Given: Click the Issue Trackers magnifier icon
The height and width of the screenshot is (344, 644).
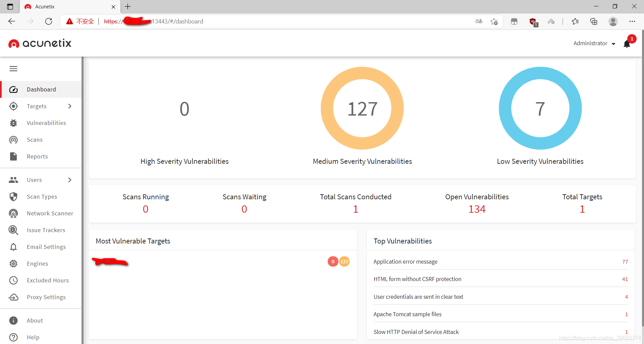Looking at the screenshot, I should (x=13, y=230).
